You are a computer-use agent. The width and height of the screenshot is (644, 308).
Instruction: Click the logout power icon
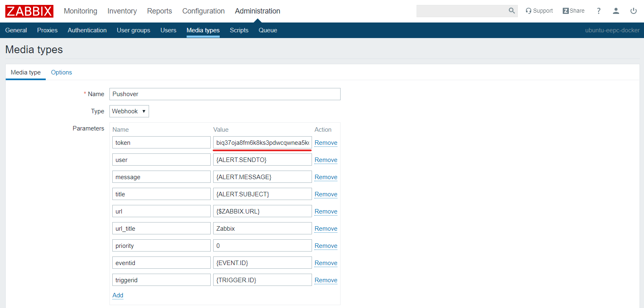pos(633,11)
